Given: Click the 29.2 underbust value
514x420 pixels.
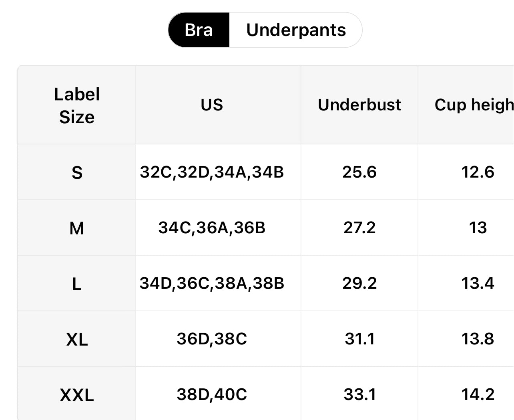Looking at the screenshot, I should click(x=359, y=283).
